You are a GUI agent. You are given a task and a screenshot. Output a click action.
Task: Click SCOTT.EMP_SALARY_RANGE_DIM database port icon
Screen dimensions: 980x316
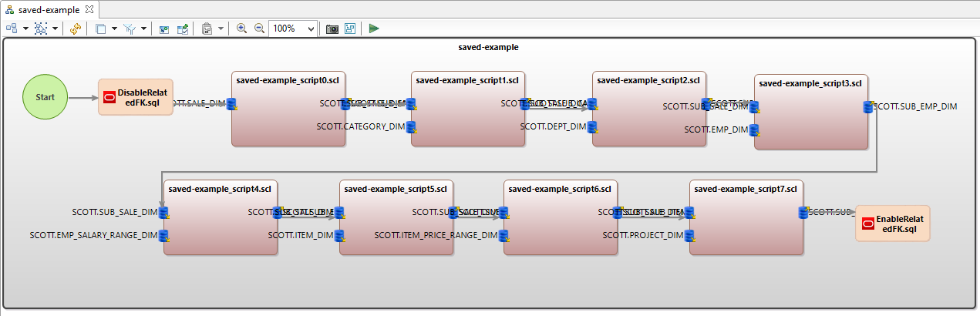(x=164, y=235)
